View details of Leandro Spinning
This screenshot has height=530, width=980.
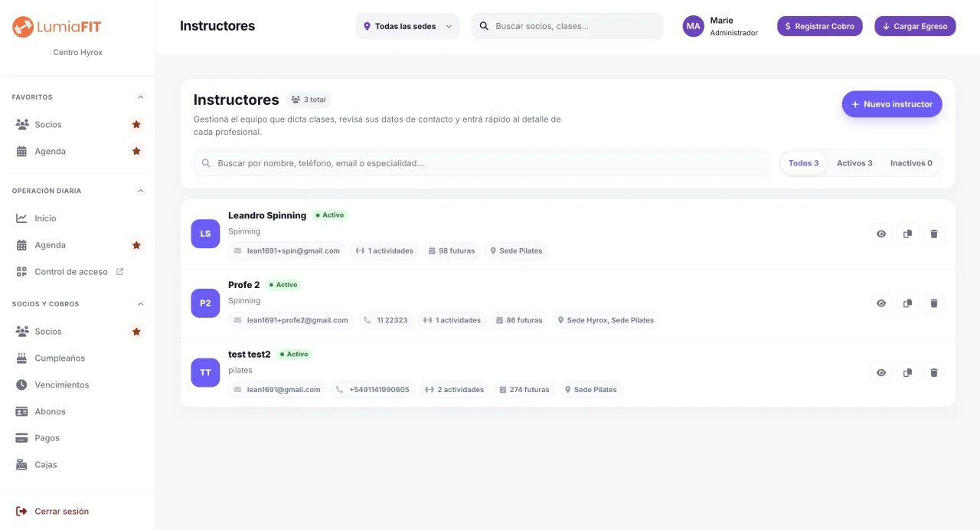tap(881, 234)
